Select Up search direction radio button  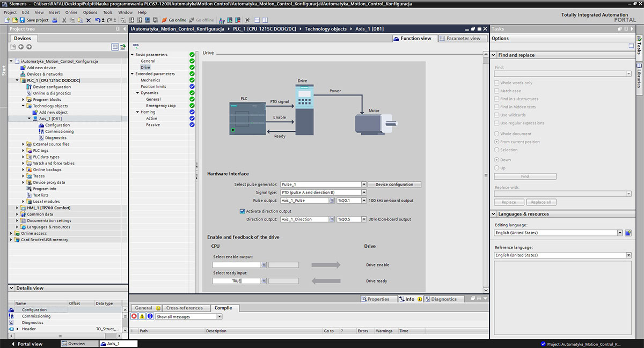496,168
